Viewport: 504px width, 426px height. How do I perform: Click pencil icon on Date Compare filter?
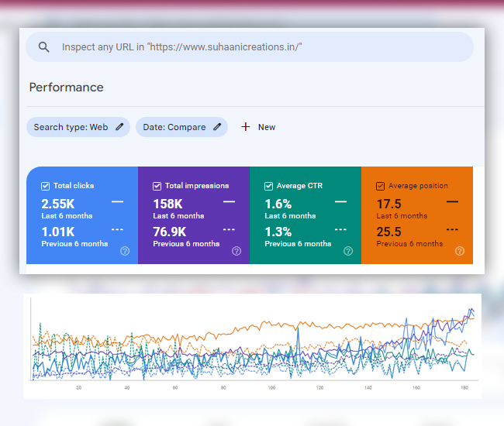[x=218, y=127]
